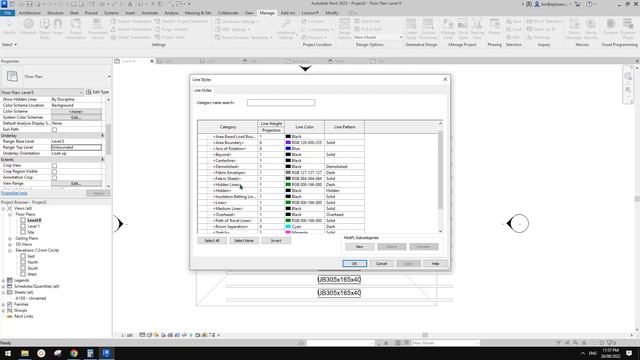Open the Floor Plan type selector dropdown
640x360 pixels.
(109, 76)
